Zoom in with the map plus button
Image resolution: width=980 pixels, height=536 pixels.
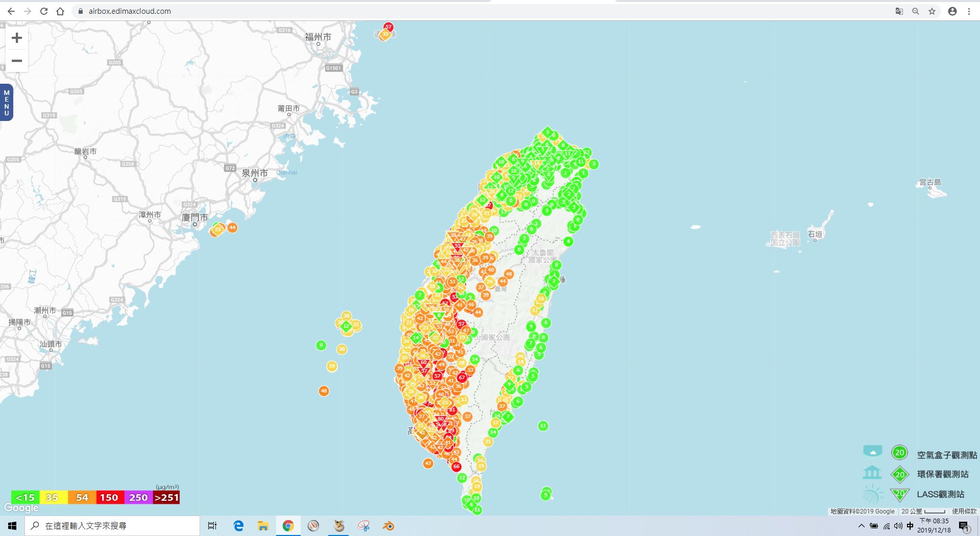[17, 38]
